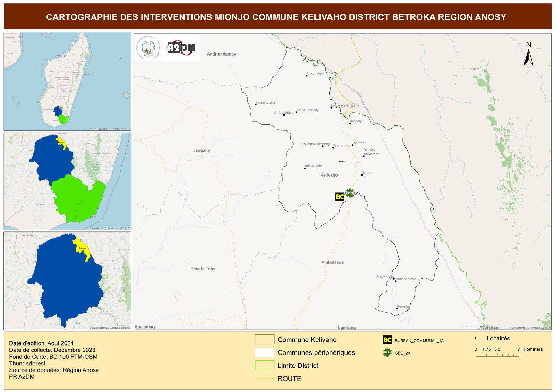
Task: Click the Lovokara-ambony locality label
Action: tap(316, 144)
